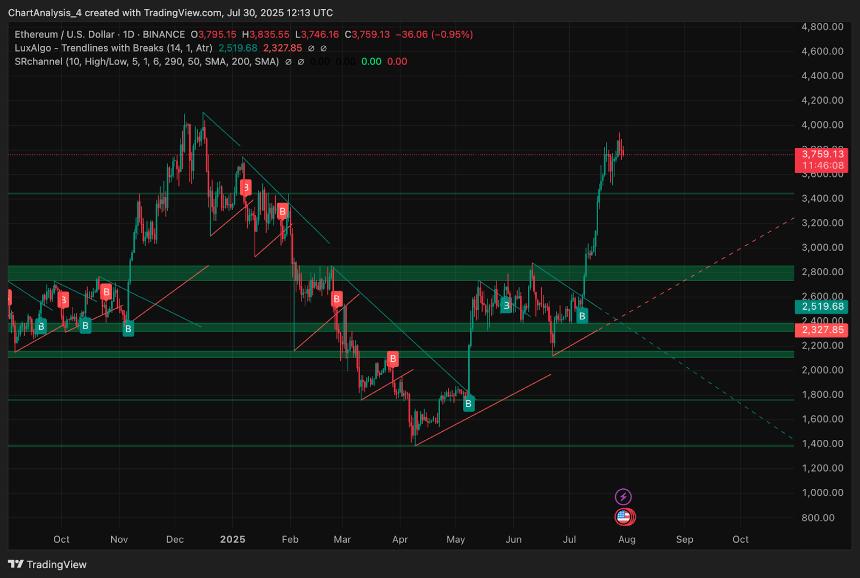The image size is (860, 578).
Task: Click the 2025 label on time axis
Action: [x=232, y=539]
